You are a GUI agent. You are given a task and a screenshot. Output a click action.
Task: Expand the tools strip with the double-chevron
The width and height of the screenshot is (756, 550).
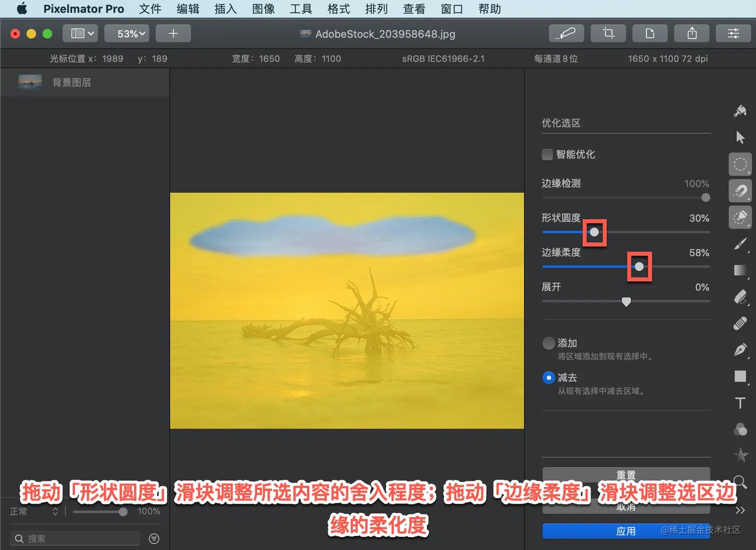click(740, 510)
